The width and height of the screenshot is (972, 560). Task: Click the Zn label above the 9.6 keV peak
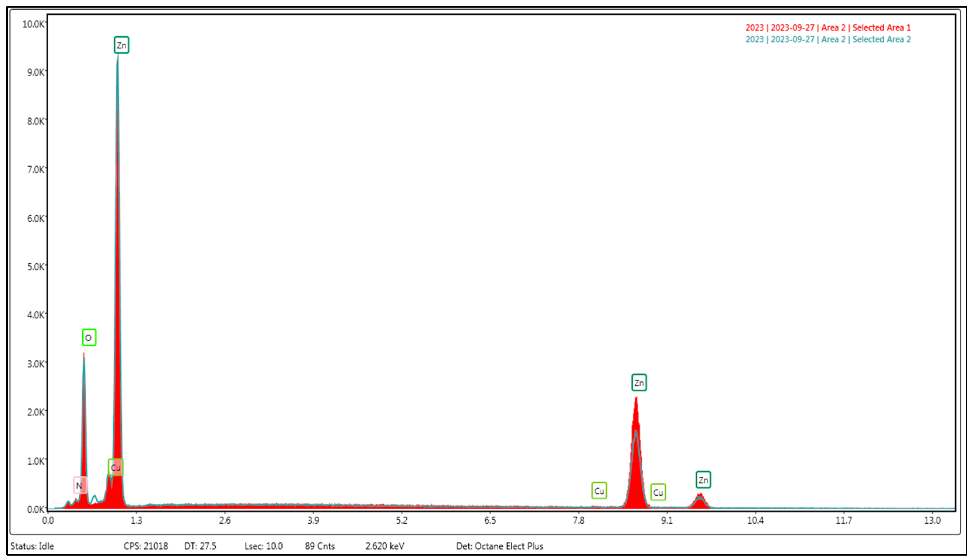pyautogui.click(x=703, y=480)
